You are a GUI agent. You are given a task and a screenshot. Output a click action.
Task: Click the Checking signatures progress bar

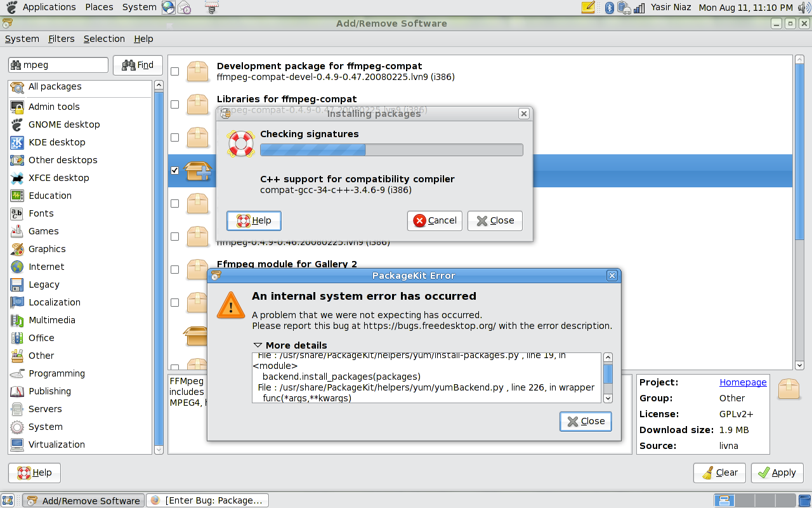coord(391,150)
